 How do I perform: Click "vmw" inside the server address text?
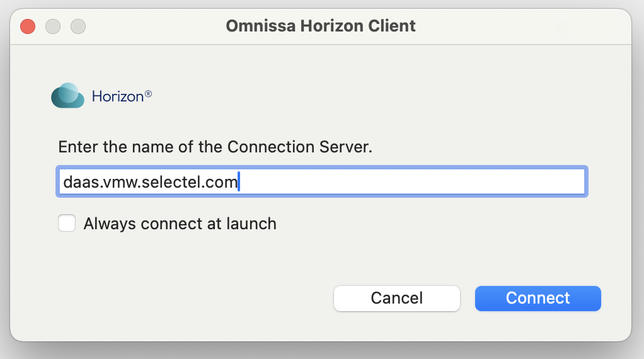(117, 183)
